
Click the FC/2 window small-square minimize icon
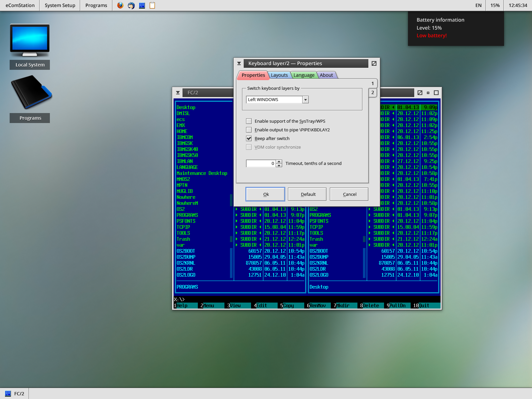428,93
